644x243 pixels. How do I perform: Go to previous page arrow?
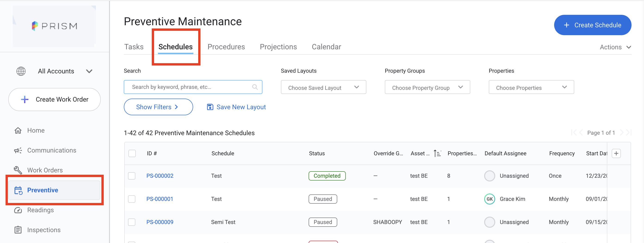coord(581,133)
